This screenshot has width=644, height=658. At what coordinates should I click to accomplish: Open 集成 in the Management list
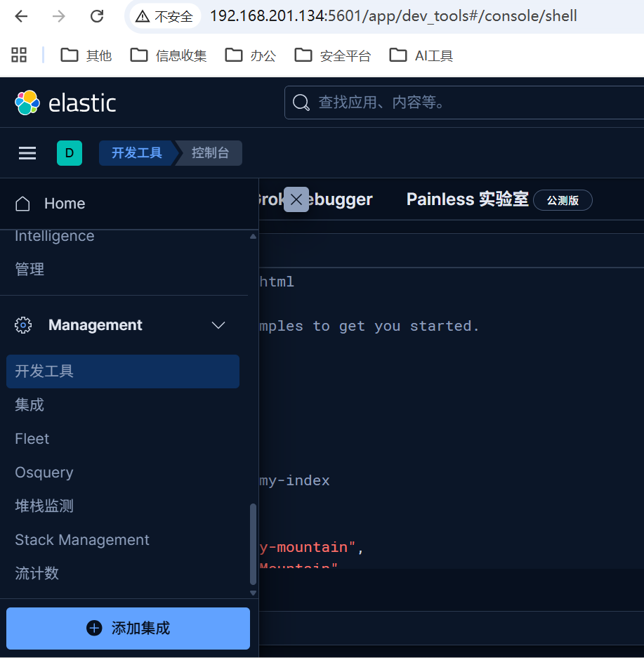tap(29, 405)
